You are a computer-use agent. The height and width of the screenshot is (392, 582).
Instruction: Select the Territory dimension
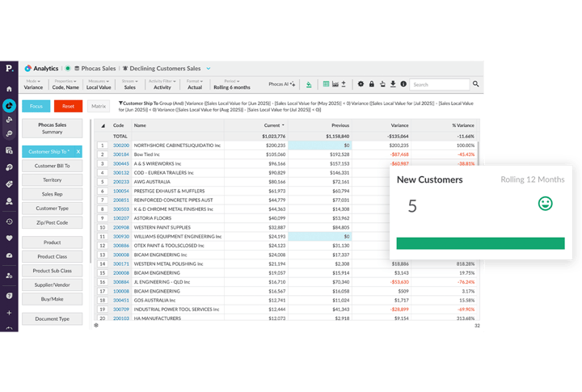(x=53, y=180)
